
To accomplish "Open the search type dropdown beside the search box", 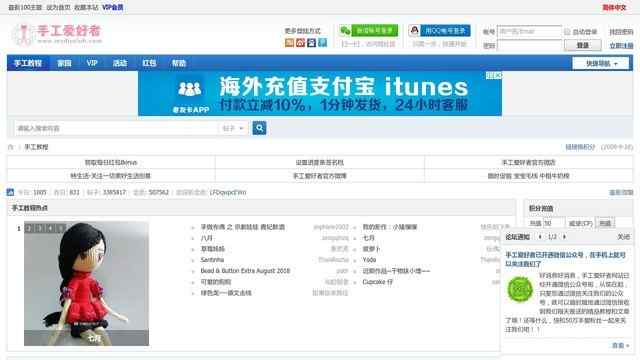I will pyautogui.click(x=233, y=128).
